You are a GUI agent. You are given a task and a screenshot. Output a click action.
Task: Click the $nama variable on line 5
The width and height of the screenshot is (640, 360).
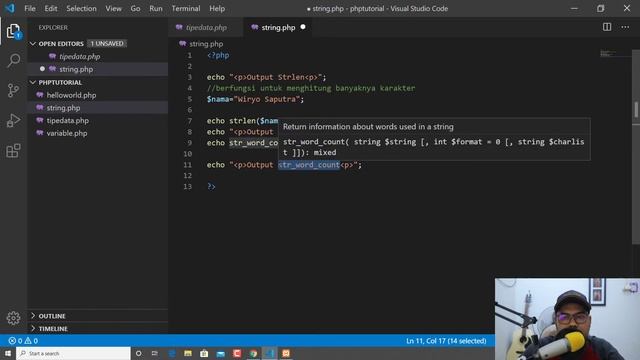[218, 99]
